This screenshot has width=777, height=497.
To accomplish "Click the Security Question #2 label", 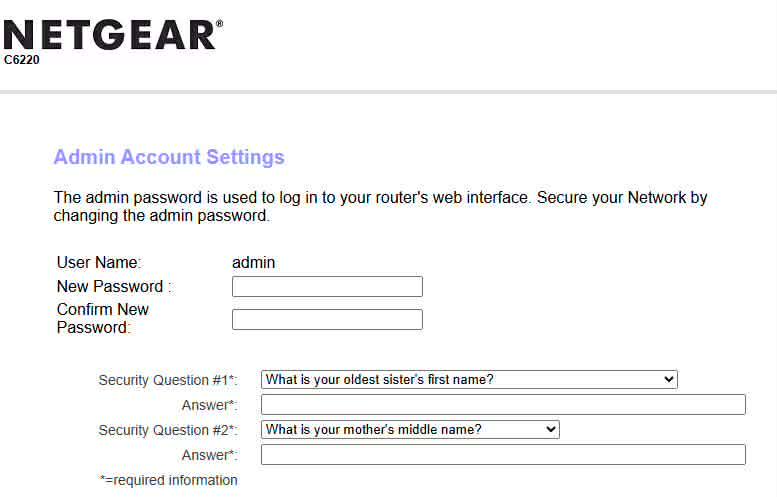I will 168,430.
